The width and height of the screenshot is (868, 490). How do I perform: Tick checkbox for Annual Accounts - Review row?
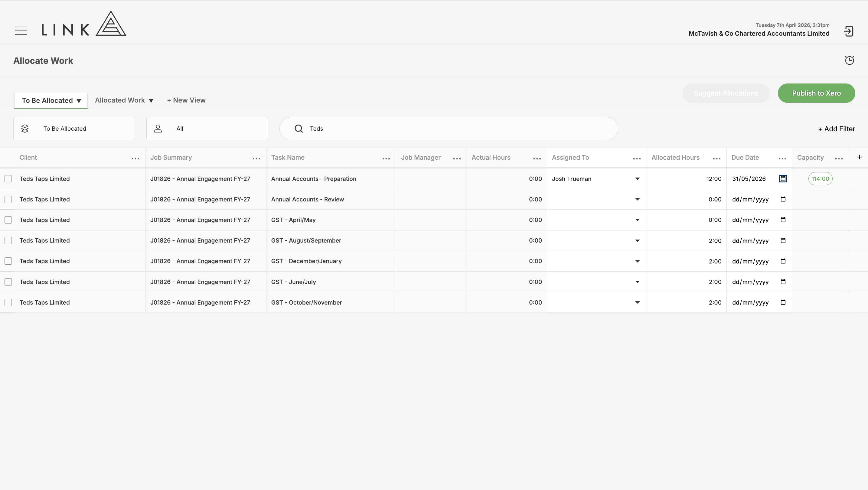tap(8, 199)
